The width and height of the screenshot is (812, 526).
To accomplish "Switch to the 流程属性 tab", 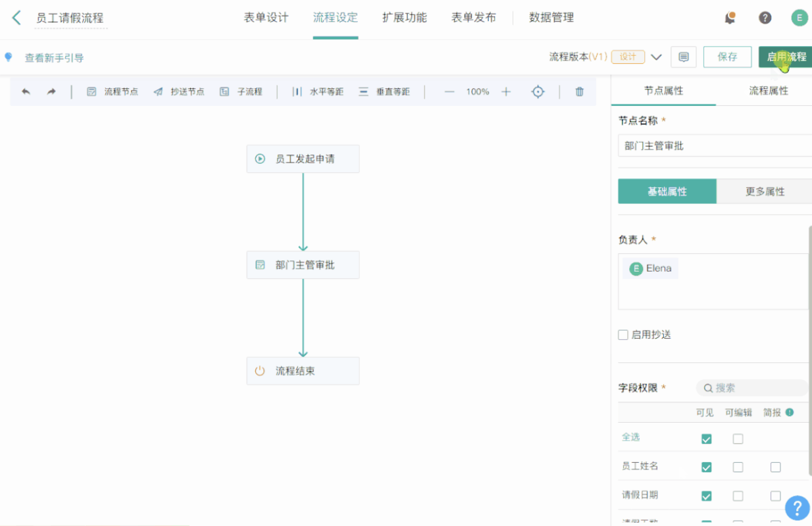I will (x=768, y=91).
